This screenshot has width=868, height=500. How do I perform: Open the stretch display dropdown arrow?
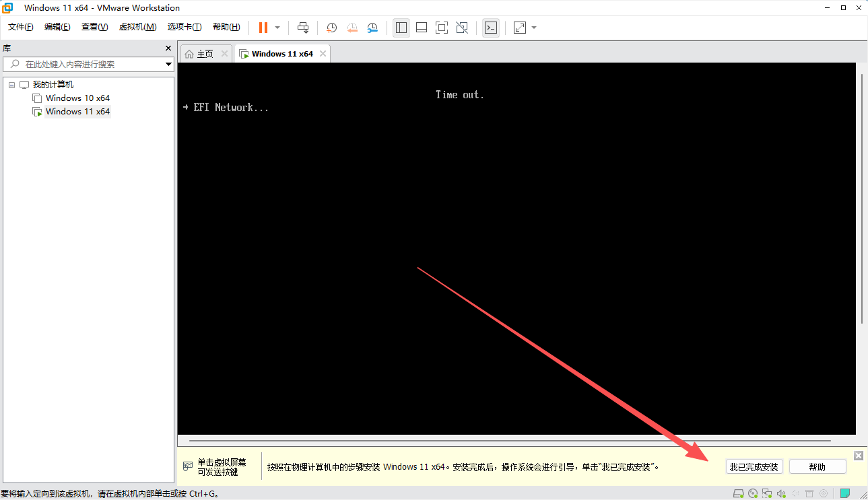(x=534, y=28)
